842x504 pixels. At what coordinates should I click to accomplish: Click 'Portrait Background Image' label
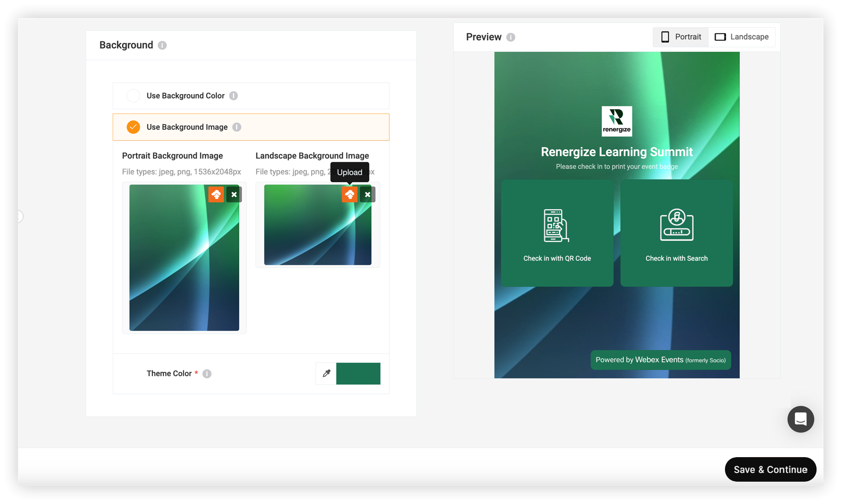coord(172,155)
